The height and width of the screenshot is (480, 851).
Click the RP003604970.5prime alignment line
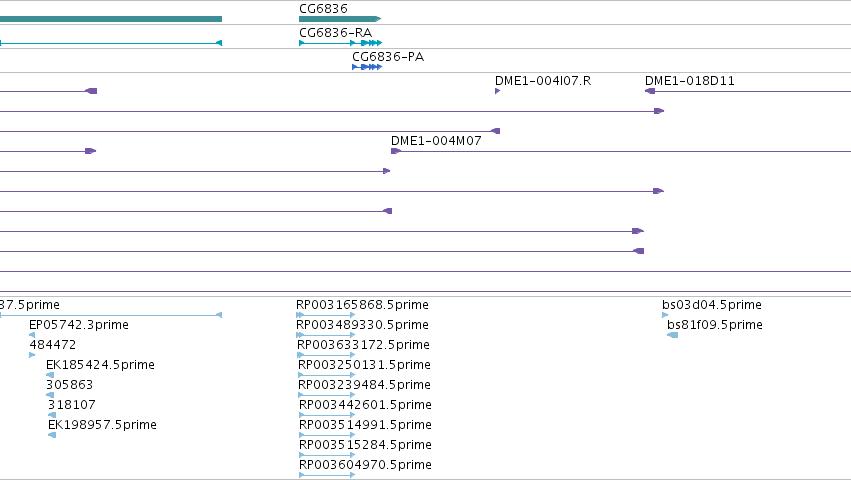[327, 475]
